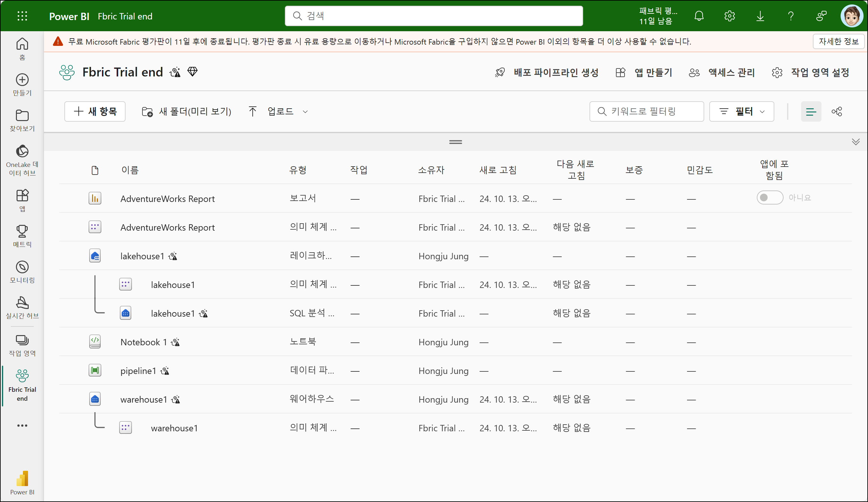Click the warehouse1 warehouse item icon
Viewport: 868px width, 502px height.
tap(95, 399)
